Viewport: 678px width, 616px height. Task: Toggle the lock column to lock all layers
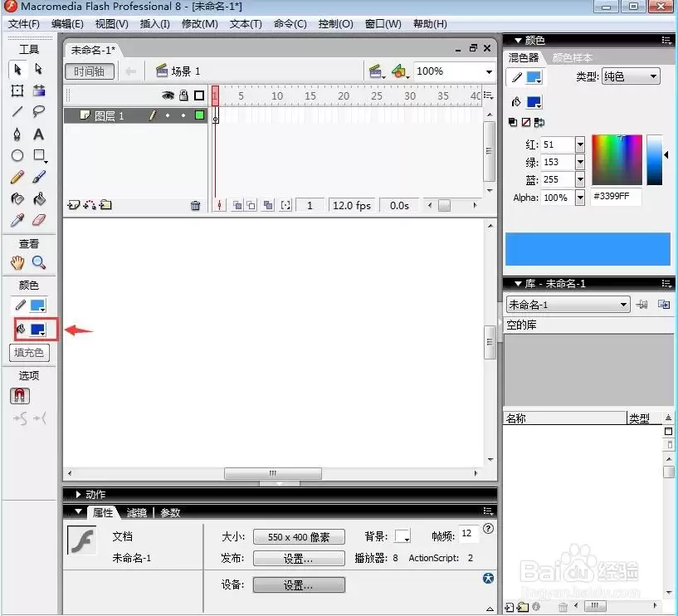[x=183, y=95]
